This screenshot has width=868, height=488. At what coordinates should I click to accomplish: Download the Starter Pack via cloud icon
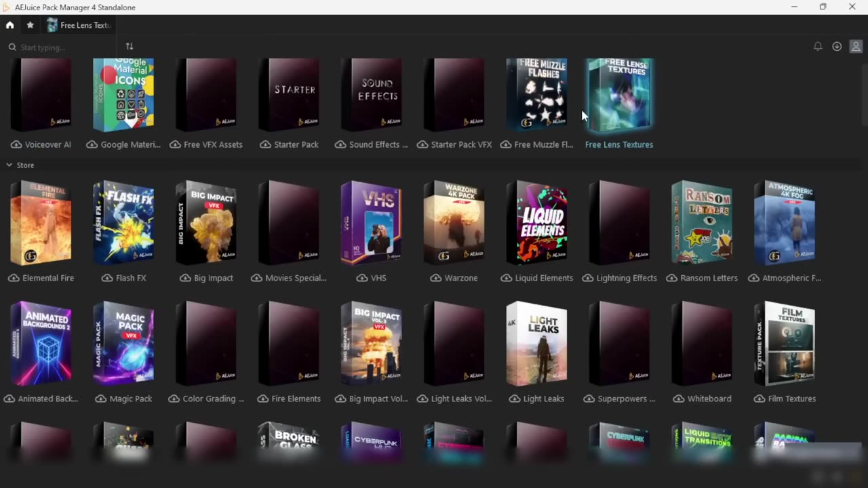(265, 144)
